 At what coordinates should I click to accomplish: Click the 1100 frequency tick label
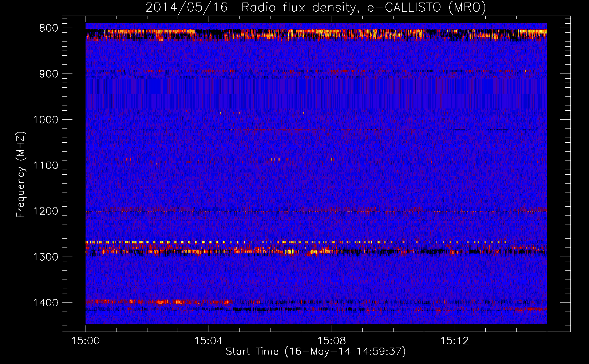pyautogui.click(x=46, y=166)
